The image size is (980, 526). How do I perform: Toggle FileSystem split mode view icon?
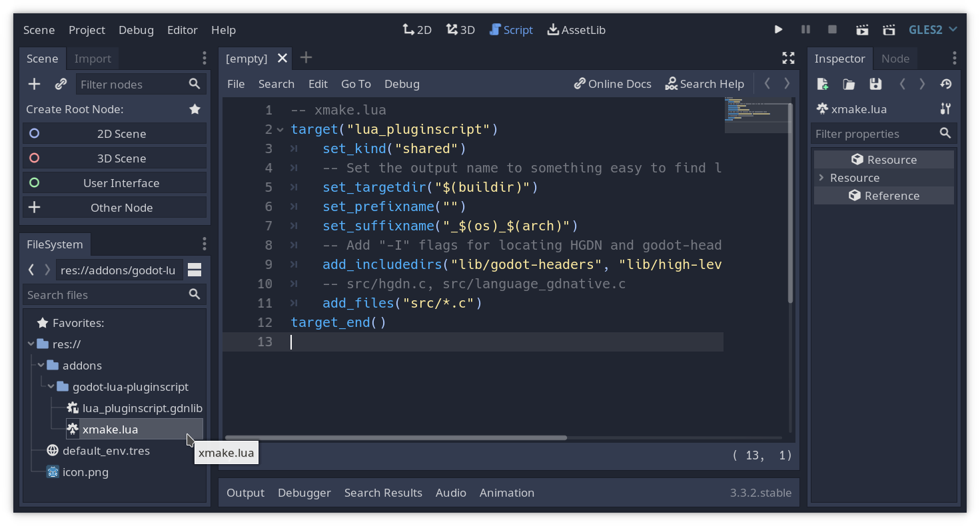(x=195, y=270)
